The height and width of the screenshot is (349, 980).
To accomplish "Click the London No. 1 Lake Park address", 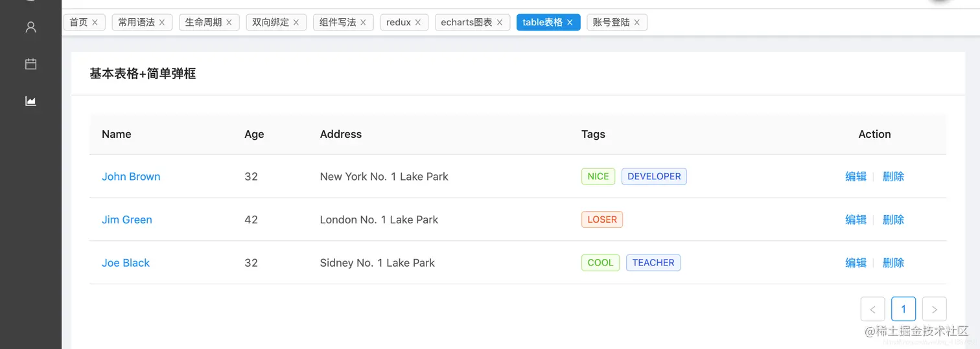I will (379, 220).
